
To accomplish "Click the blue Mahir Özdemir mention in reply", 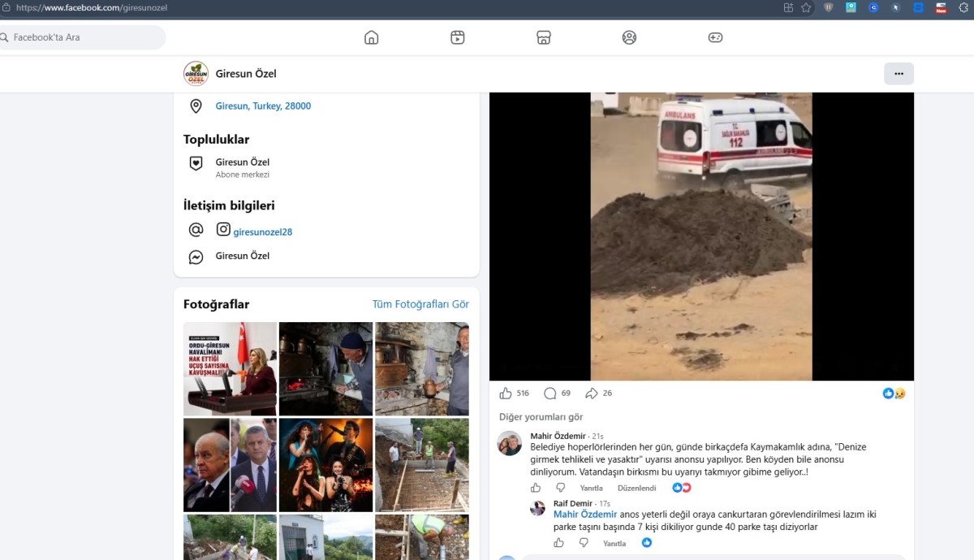I will [585, 515].
